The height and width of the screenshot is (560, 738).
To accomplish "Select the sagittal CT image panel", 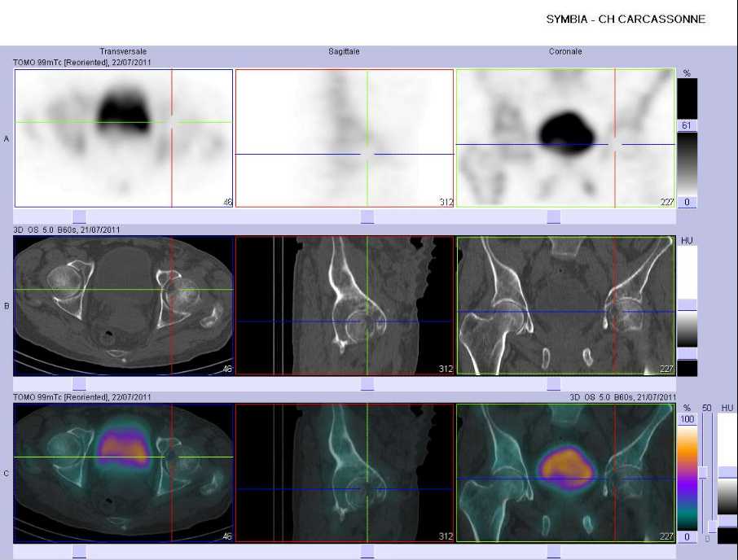I will (345, 305).
